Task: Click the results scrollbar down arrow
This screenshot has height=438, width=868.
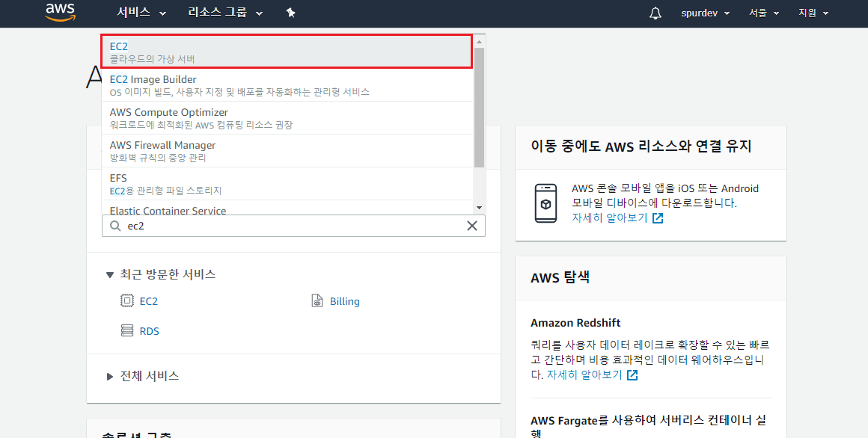Action: 480,207
